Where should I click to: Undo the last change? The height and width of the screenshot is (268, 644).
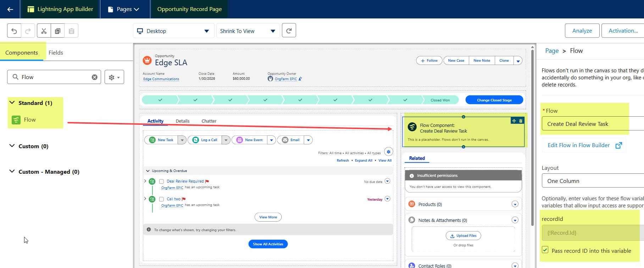[14, 31]
